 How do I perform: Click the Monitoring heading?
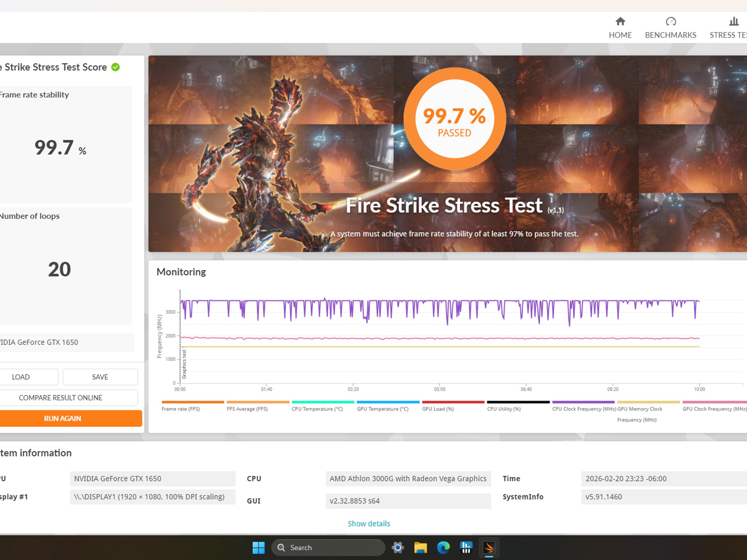[181, 272]
